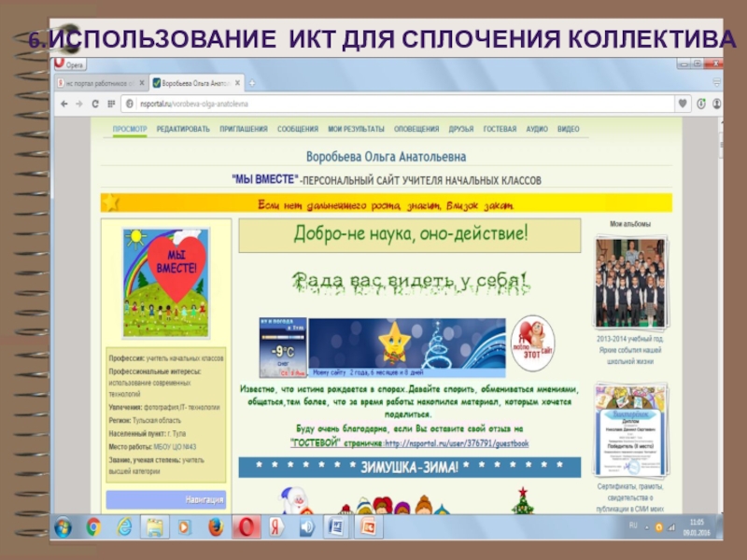Click the Добро-не наука, оно-действие! heading

[410, 235]
